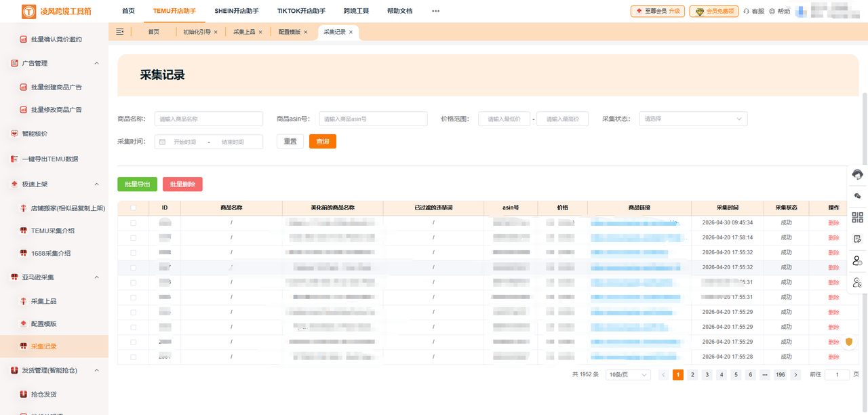Screen dimensions: 868x415
Task: Click the 商品名称 search input
Action: click(209, 119)
